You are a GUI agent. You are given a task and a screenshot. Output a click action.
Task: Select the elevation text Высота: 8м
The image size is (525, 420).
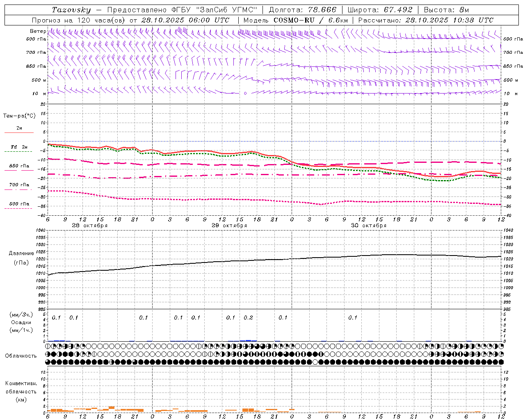pyautogui.click(x=446, y=10)
